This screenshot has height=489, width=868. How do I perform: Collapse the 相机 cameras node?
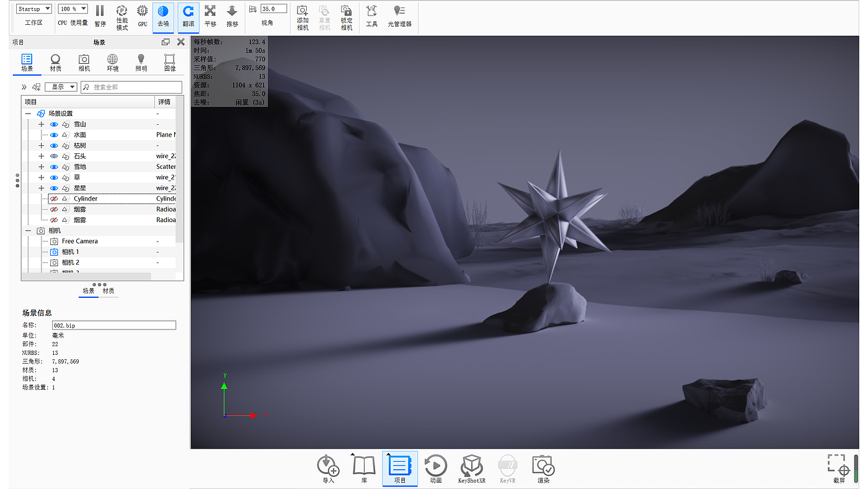pos(28,231)
